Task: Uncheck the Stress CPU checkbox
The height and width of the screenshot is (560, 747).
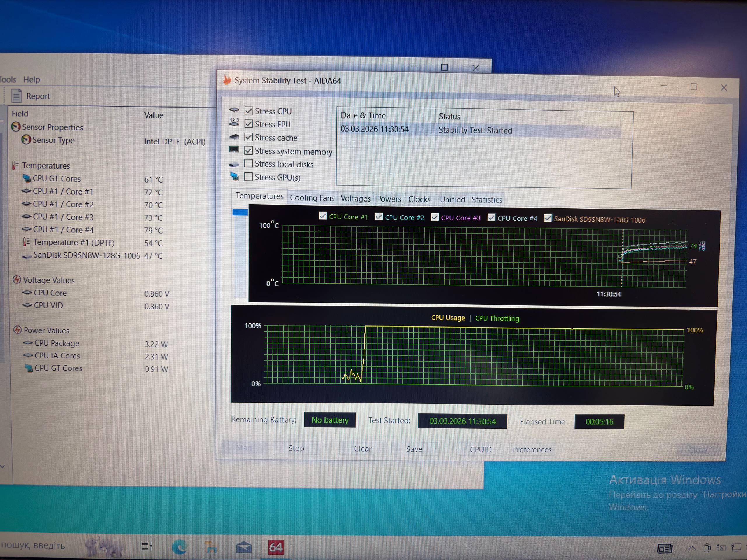Action: (x=249, y=111)
